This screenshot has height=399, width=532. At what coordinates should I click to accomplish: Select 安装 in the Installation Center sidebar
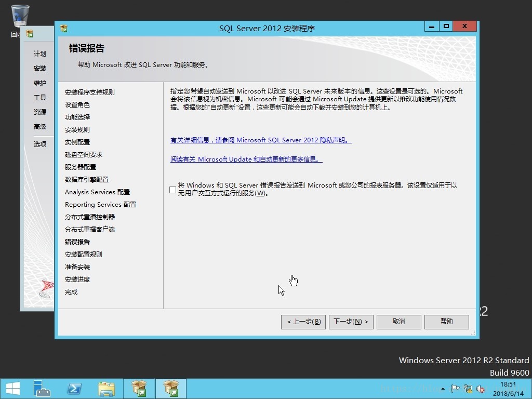pyautogui.click(x=39, y=68)
